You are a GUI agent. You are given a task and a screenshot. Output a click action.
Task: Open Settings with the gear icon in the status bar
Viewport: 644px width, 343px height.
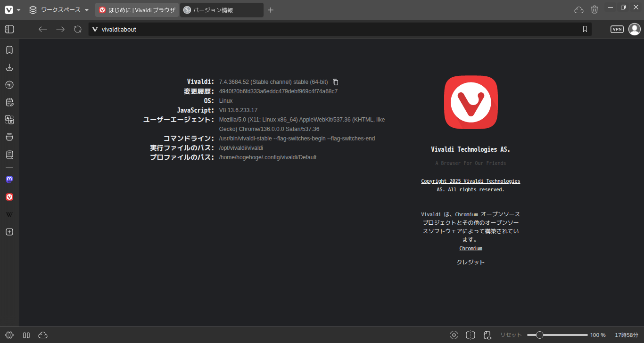(9, 335)
